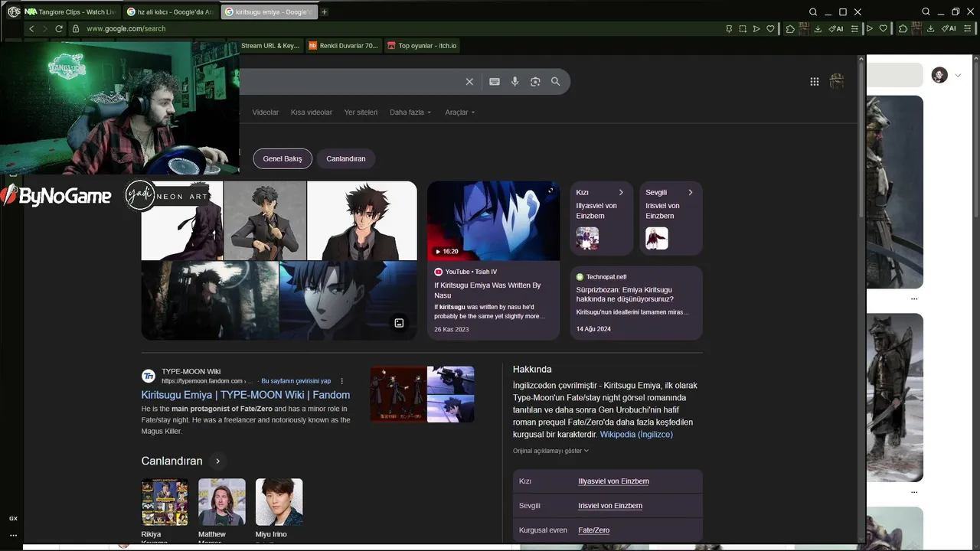Select the Canlandıran chip

(x=346, y=158)
